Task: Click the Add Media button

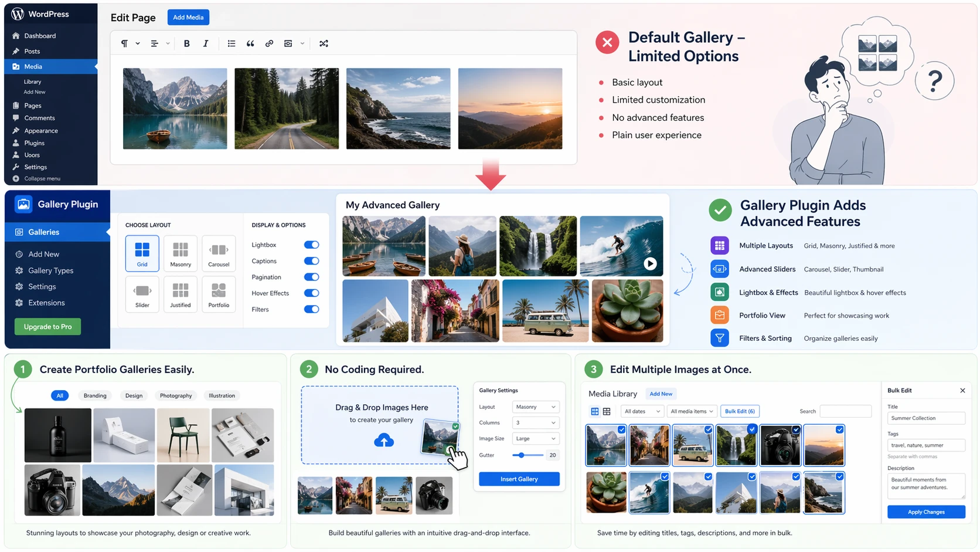Action: click(x=188, y=17)
